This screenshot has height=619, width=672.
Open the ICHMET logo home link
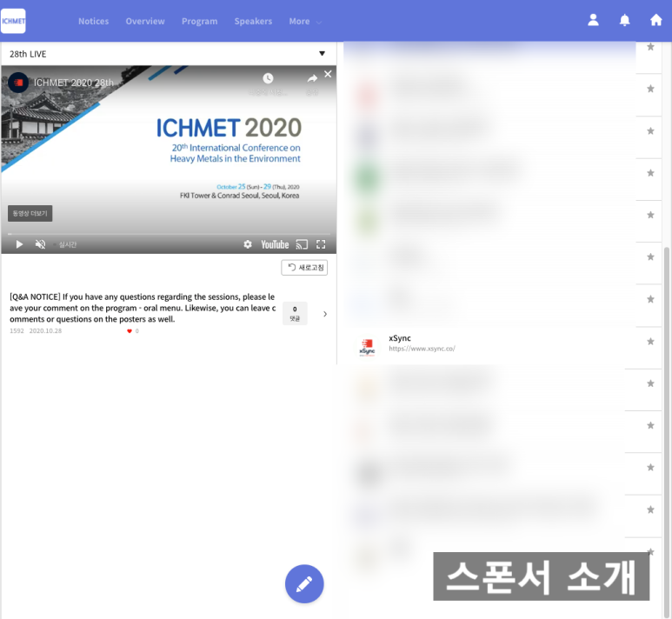coord(13,21)
